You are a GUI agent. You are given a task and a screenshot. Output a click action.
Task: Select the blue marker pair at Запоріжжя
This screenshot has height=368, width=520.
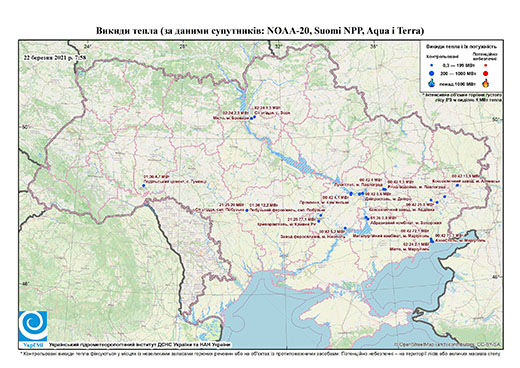[367, 218]
